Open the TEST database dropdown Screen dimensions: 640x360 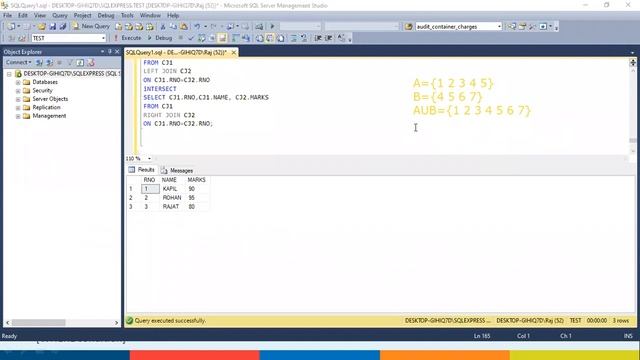(103, 38)
